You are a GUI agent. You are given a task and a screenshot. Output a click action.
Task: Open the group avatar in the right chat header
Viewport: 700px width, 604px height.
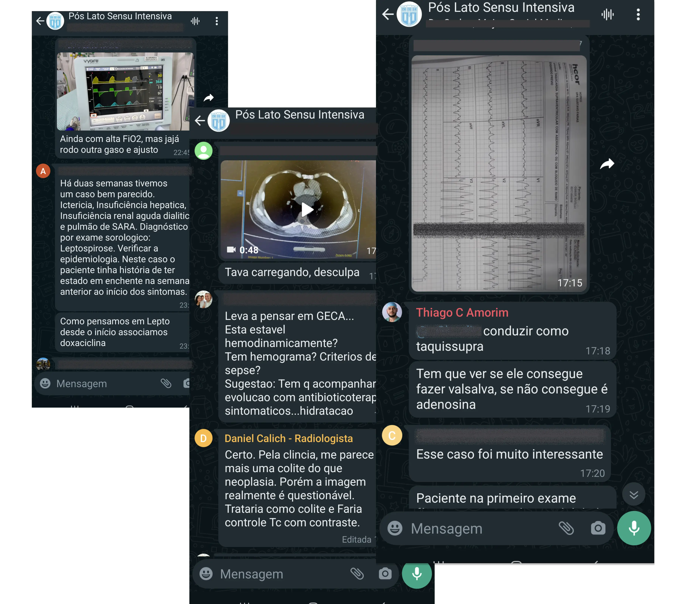coord(409,14)
